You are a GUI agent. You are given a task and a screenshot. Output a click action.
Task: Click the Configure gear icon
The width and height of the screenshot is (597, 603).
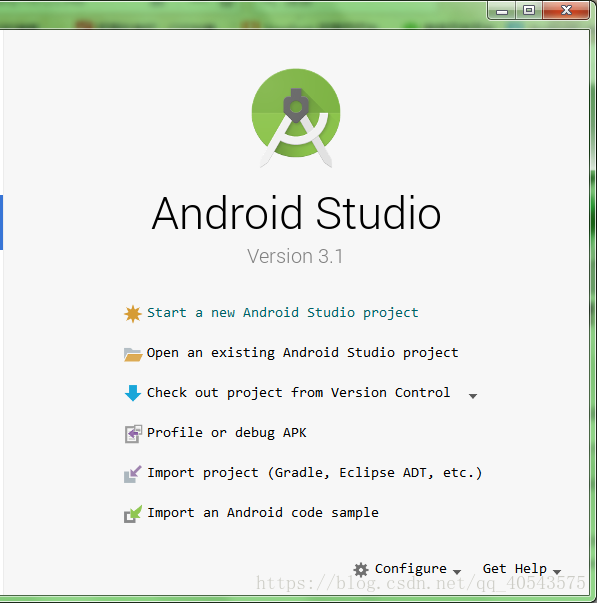click(361, 570)
